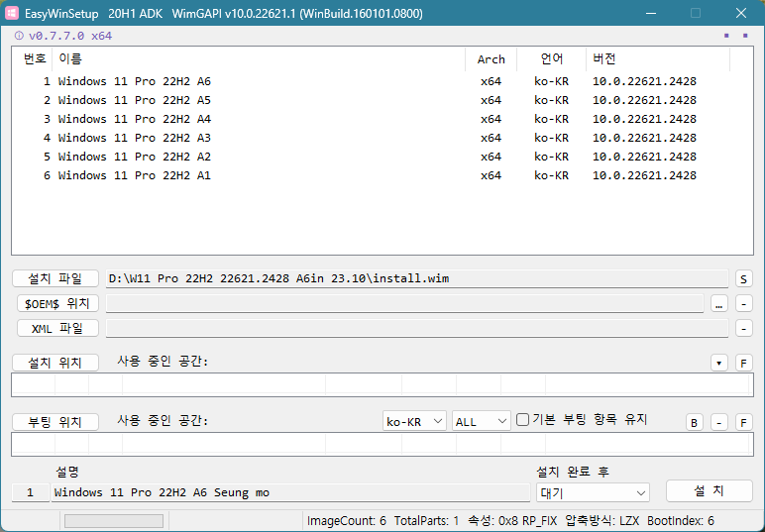Click the install.wim path field
The image size is (765, 532).
pos(417,278)
